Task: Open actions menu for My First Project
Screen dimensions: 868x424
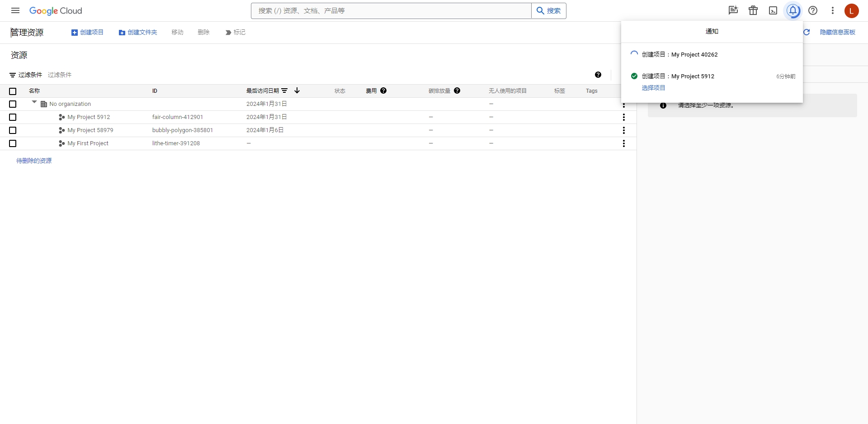Action: point(624,143)
